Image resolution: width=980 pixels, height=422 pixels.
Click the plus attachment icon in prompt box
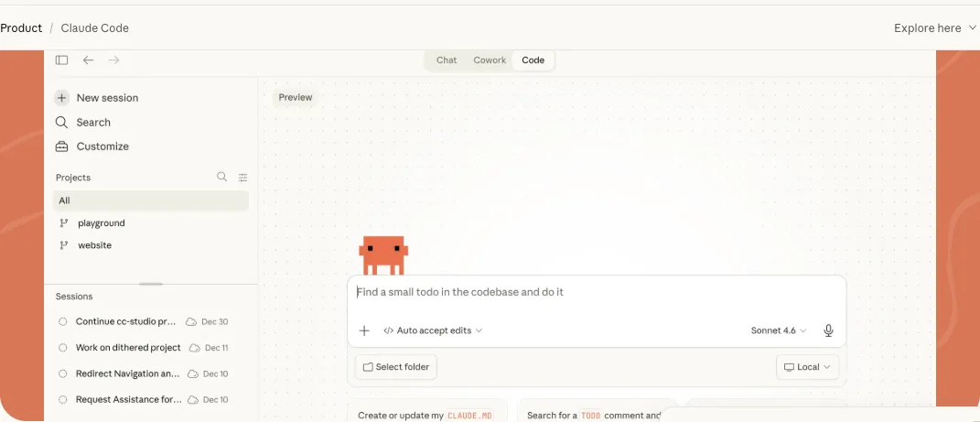tap(364, 330)
